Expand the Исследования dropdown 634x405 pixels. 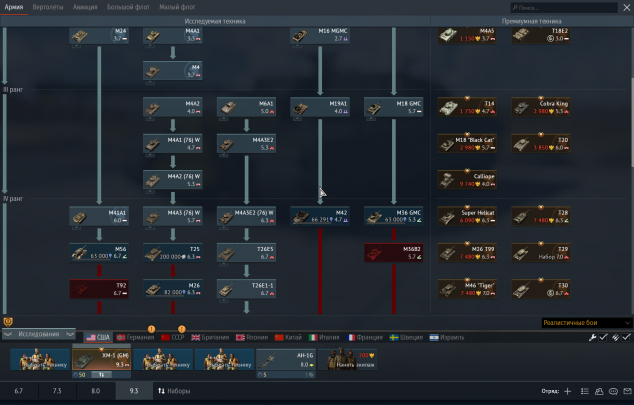[x=40, y=334]
